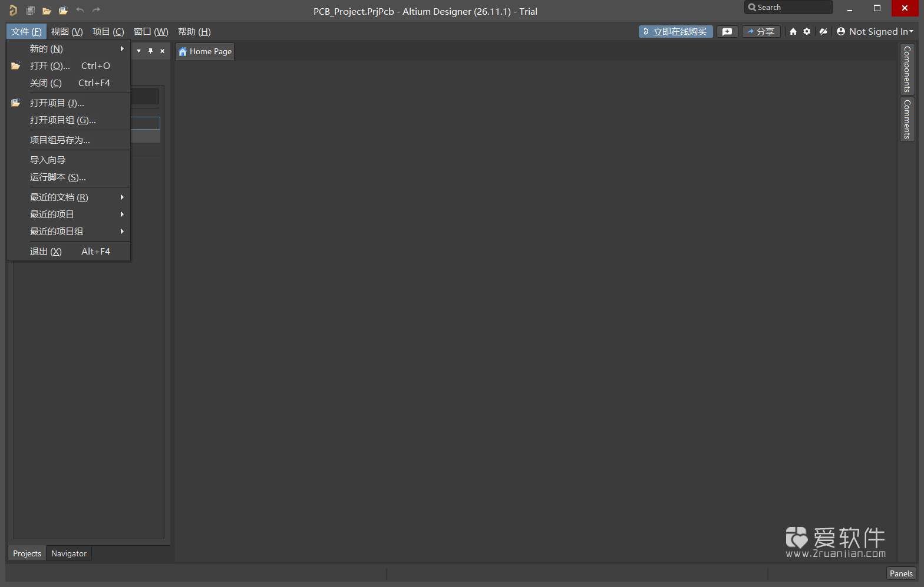
Task: Expand the 最近的项目组 submenu
Action: click(x=68, y=232)
